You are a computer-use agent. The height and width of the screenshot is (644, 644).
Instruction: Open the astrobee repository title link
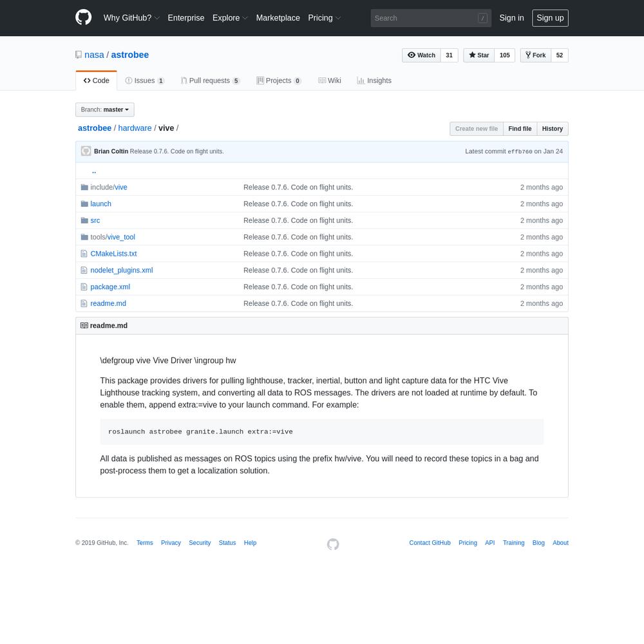pos(130,55)
